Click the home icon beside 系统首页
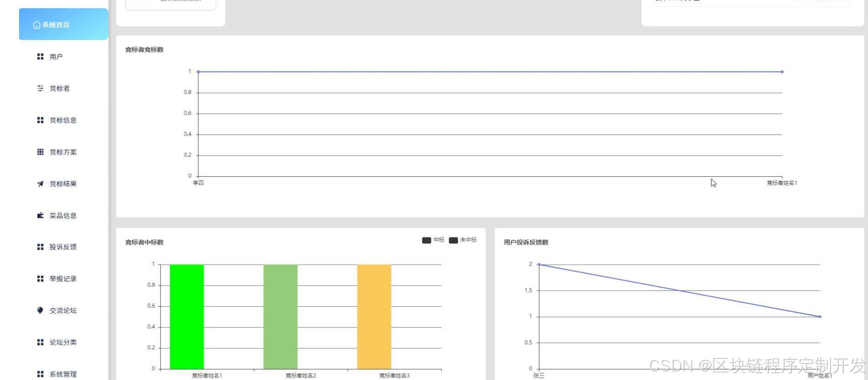 [37, 25]
